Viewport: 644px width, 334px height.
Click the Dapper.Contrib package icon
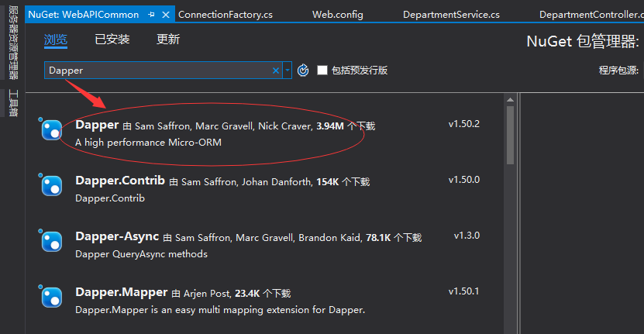pyautogui.click(x=52, y=186)
